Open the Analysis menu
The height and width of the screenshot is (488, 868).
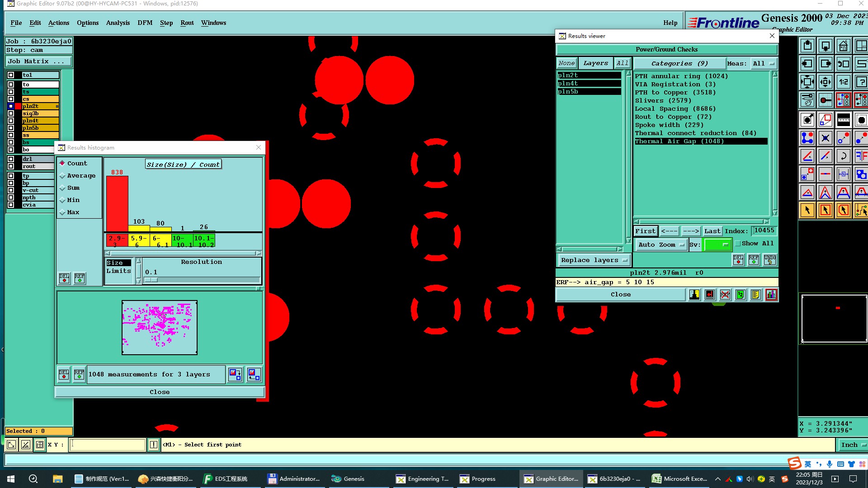(x=118, y=23)
